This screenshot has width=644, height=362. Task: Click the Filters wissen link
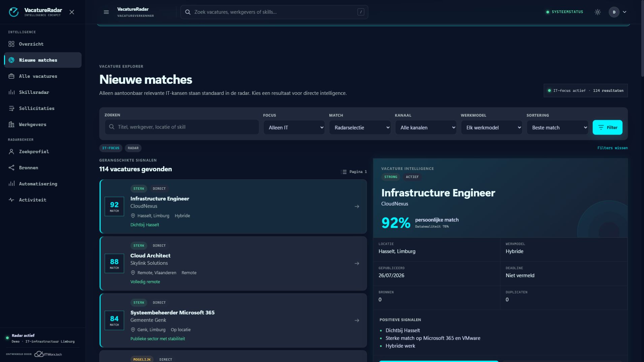(612, 148)
